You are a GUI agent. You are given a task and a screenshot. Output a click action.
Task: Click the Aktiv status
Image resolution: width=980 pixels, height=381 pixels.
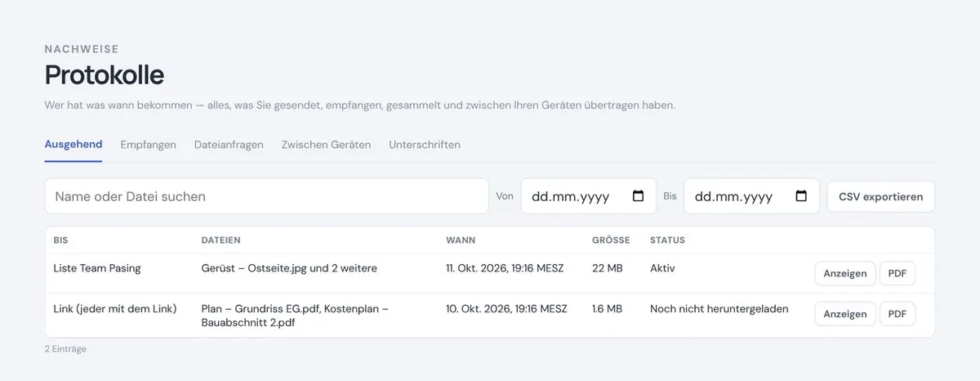pos(662,268)
